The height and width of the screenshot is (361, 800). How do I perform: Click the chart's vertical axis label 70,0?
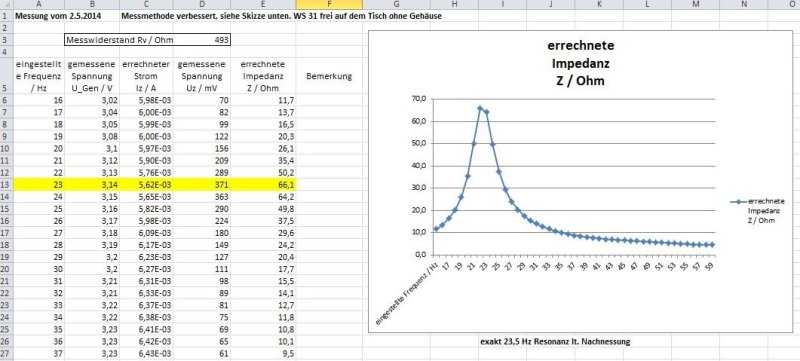[x=418, y=99]
